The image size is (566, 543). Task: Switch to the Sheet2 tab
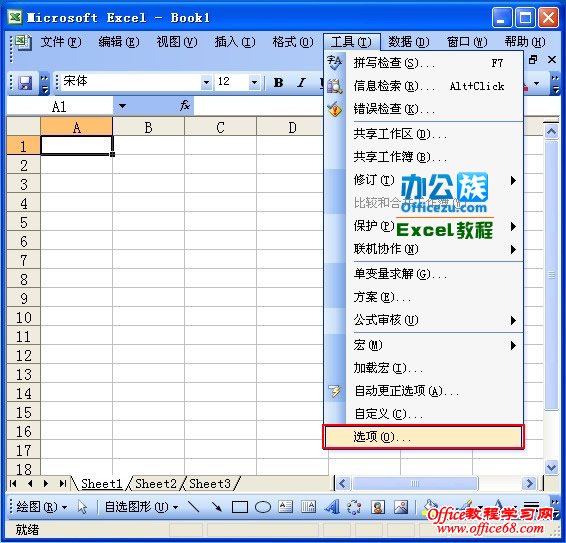pyautogui.click(x=156, y=483)
